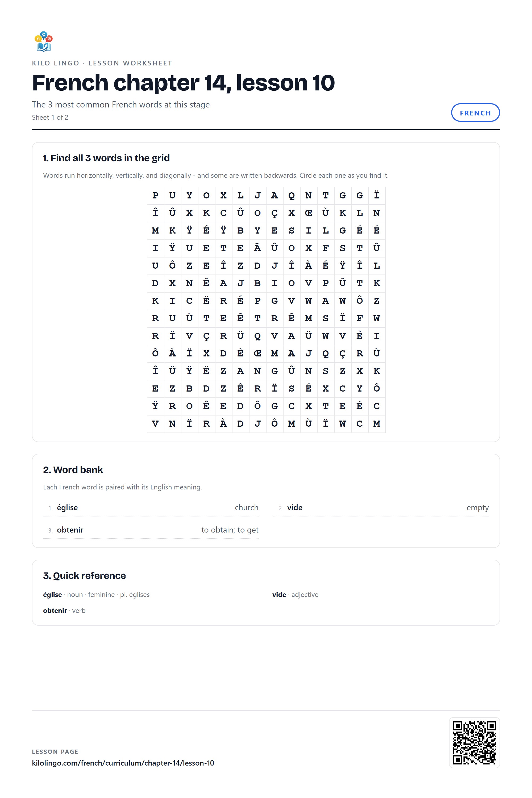This screenshot has height=798, width=532.
Task: Click the 'Word bank' section heading
Action: point(73,469)
